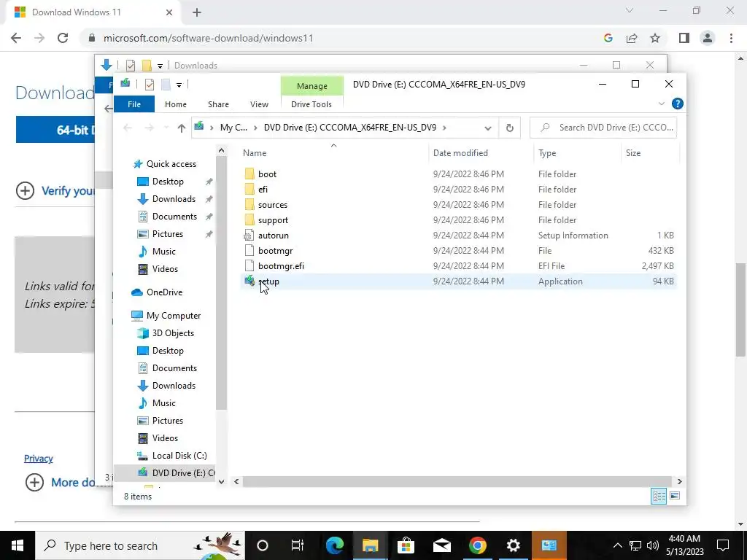Open the boot folder
Viewport: 747px width, 560px height.
[x=267, y=174]
